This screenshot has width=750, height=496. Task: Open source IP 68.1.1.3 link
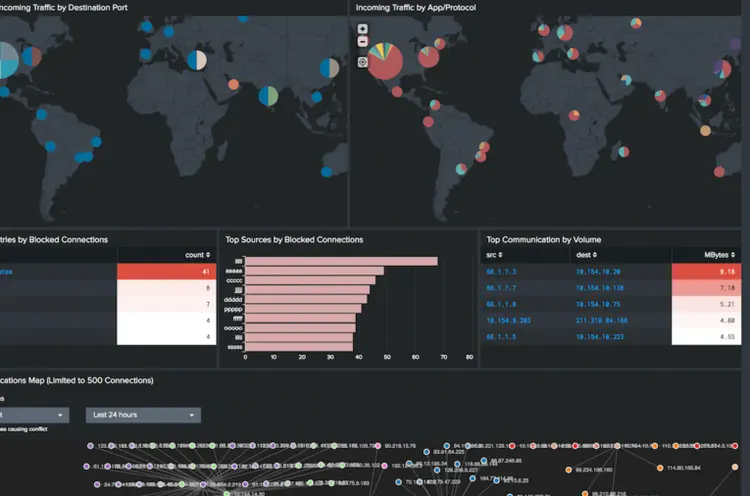(500, 271)
